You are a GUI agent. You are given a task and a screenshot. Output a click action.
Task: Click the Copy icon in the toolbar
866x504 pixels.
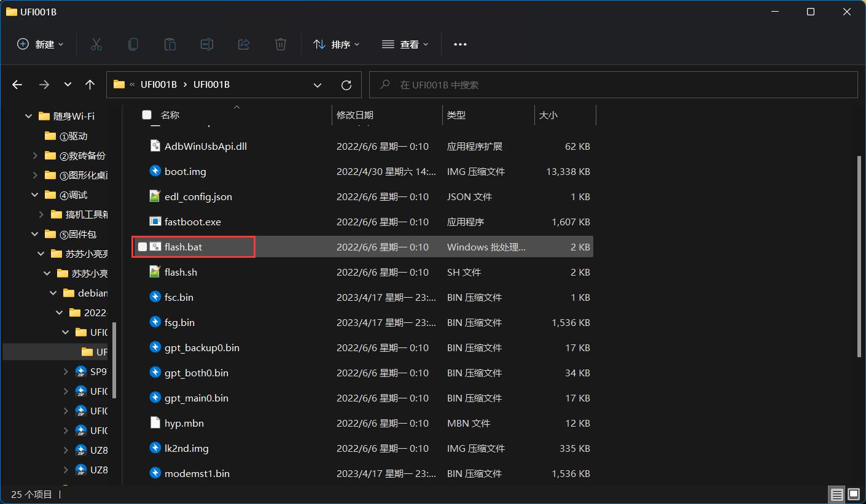pos(133,44)
